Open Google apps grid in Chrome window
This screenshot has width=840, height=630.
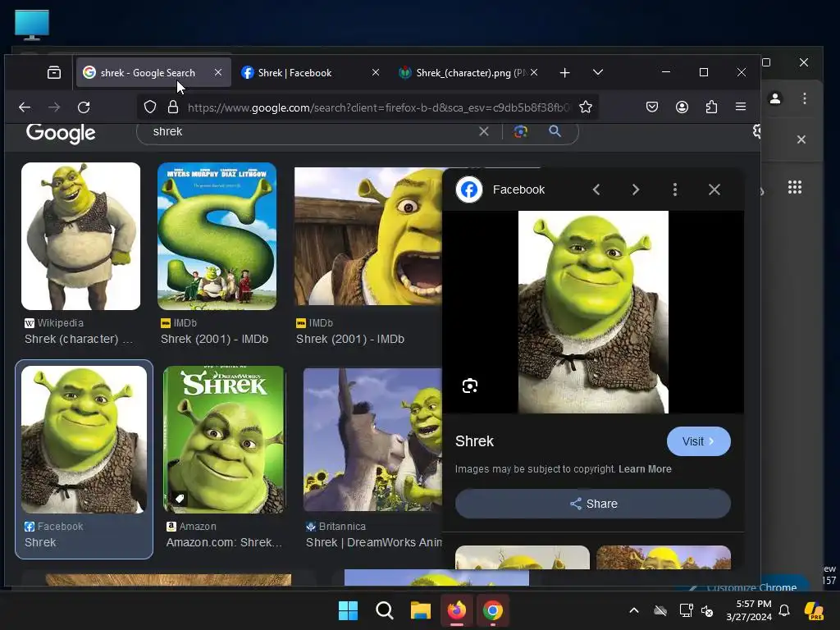point(795,188)
